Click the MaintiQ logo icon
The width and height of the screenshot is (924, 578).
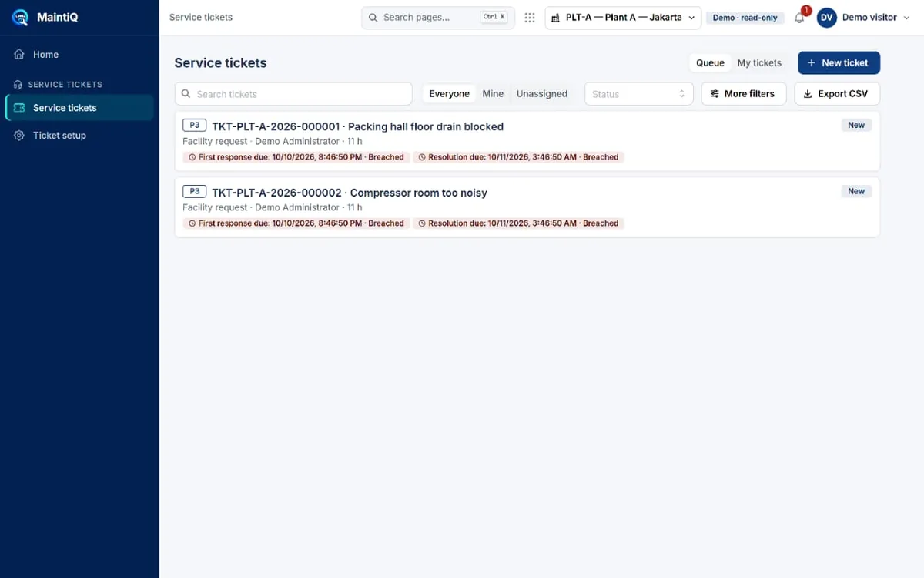point(21,17)
